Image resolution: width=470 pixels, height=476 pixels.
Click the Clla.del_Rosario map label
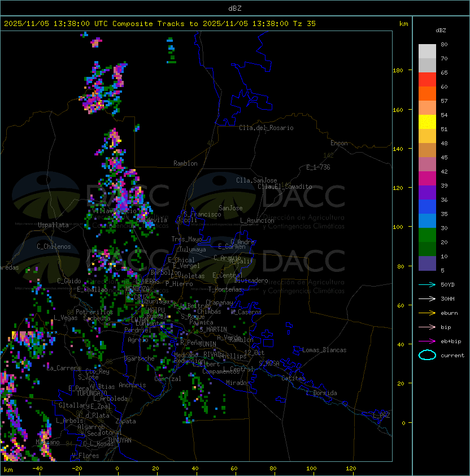click(x=266, y=128)
